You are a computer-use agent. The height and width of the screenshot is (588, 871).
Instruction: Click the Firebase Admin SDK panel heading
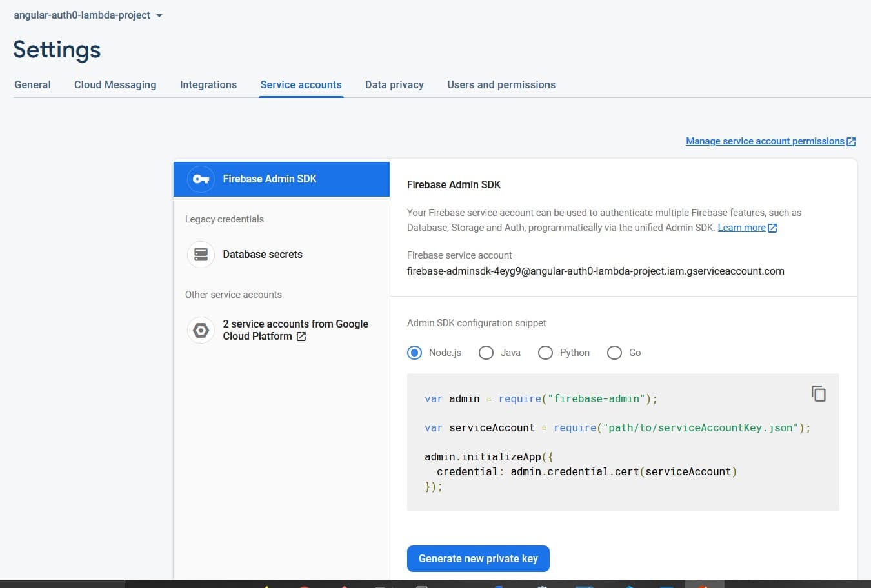pos(454,184)
